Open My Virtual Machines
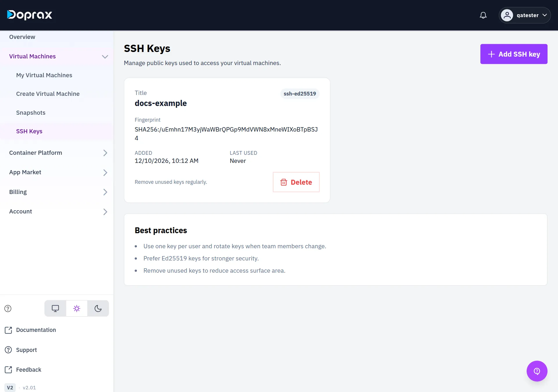Viewport: 558px width, 392px height. tap(44, 75)
